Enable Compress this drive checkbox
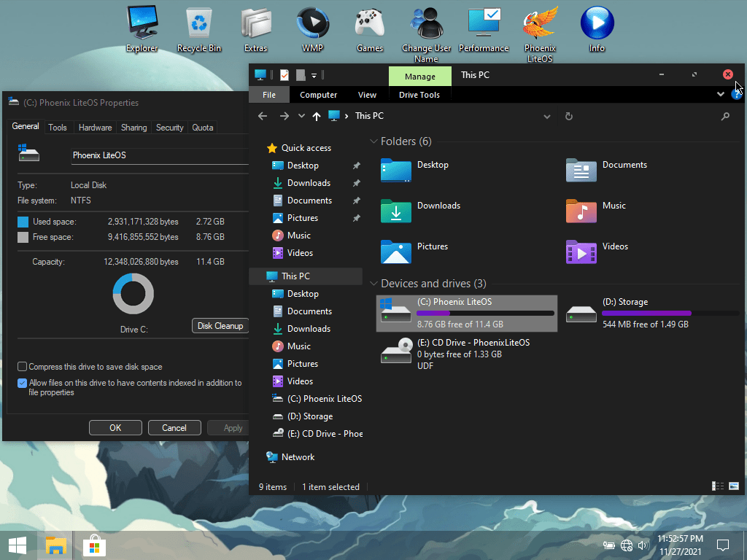Screen dimensions: 747x560 (x=23, y=367)
